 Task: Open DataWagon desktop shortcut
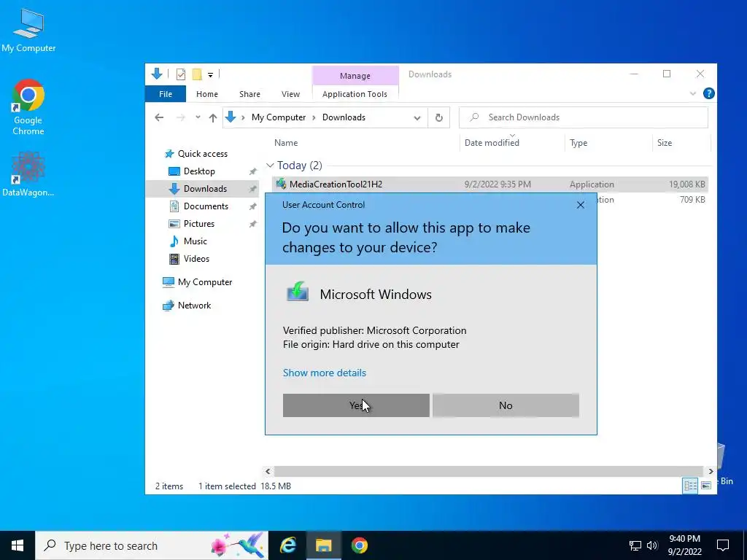point(28,174)
